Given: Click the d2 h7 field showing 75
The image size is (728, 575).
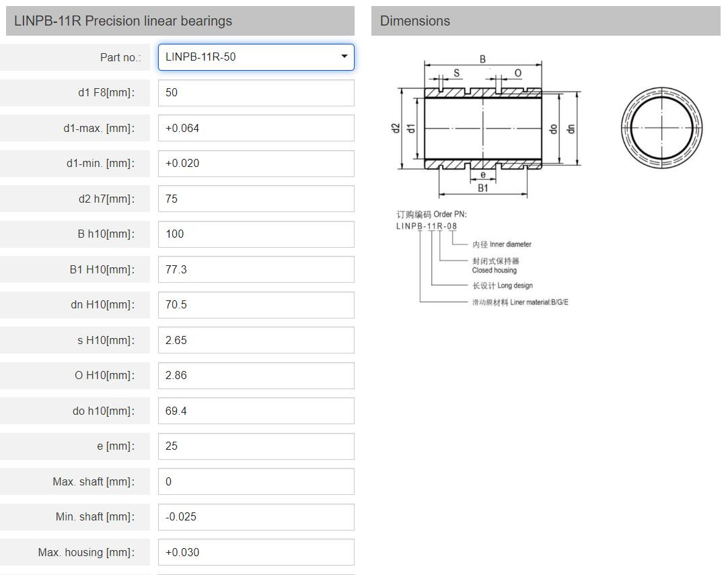Looking at the screenshot, I should click(x=256, y=199).
